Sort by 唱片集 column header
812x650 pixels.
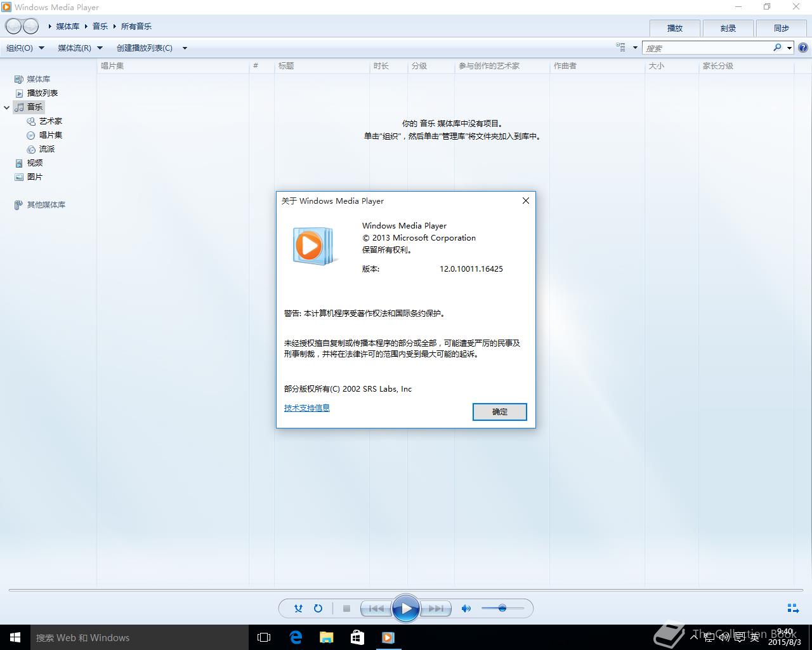click(x=173, y=66)
